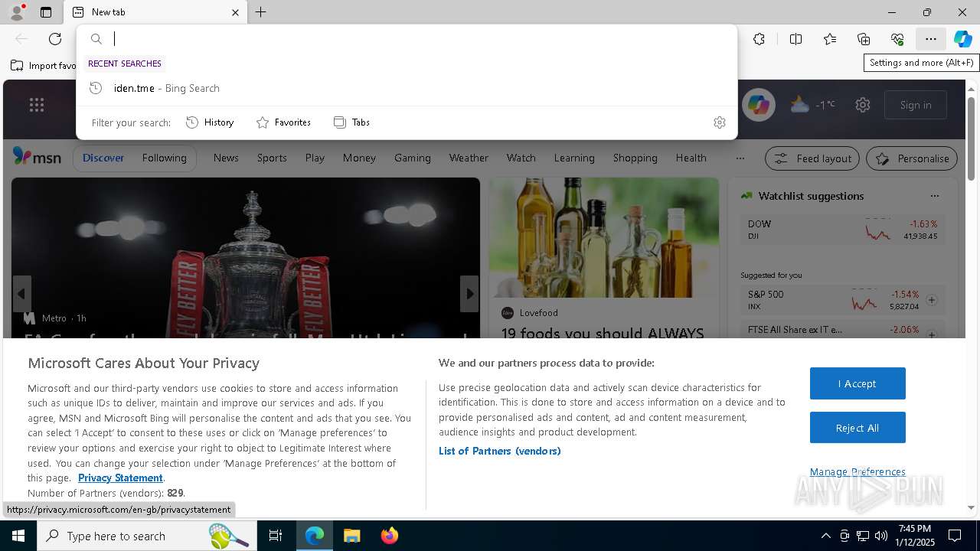The width and height of the screenshot is (980, 551).
Task: Open the apps grid launcher icon
Action: (x=36, y=105)
